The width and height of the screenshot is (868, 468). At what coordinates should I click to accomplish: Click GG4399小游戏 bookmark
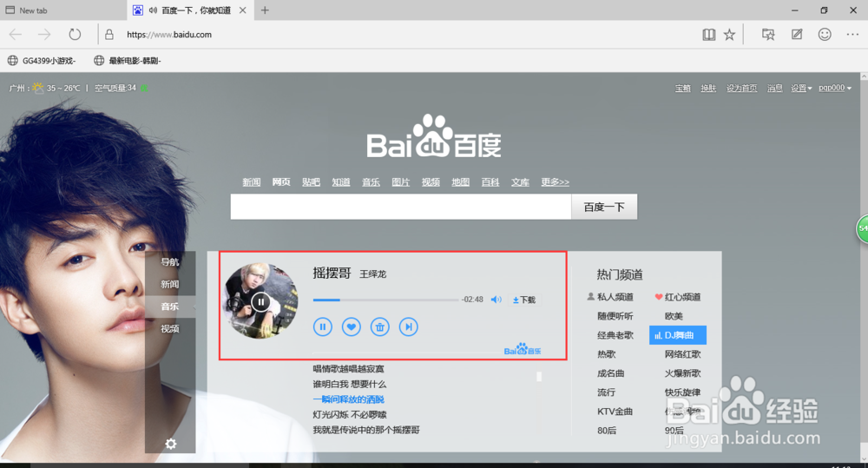(x=42, y=61)
